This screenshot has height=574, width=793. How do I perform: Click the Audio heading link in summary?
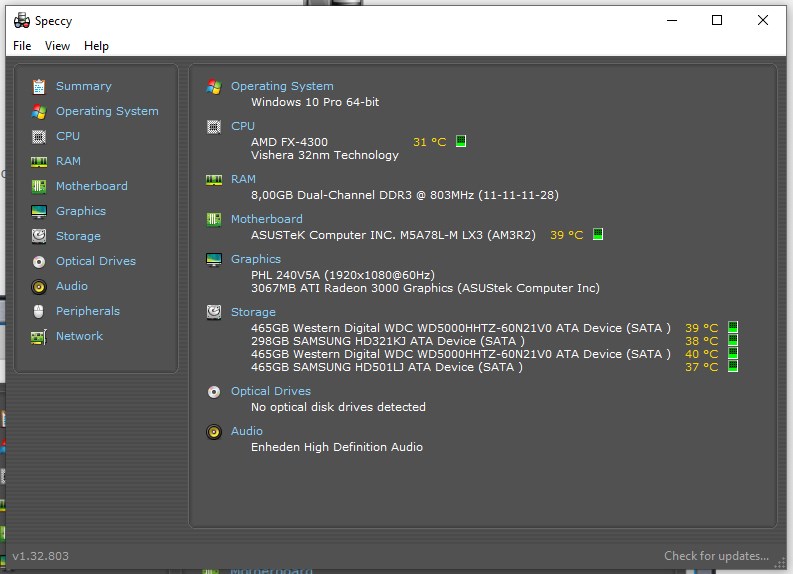click(x=247, y=431)
